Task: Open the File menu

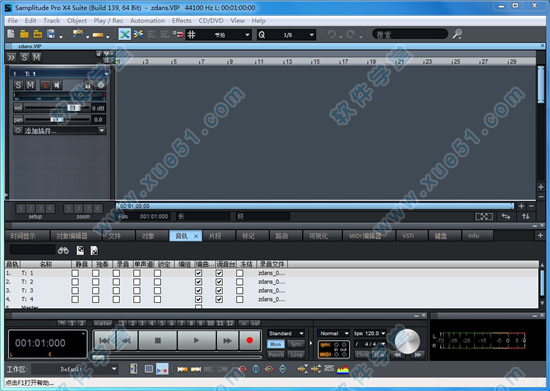Action: pos(13,21)
